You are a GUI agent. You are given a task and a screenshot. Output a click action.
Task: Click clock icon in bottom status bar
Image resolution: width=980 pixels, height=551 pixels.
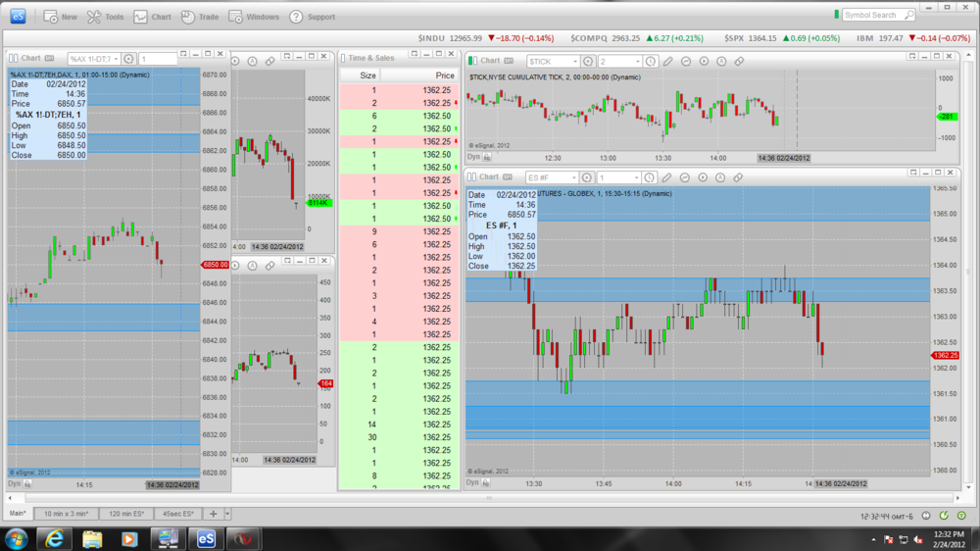926,516
